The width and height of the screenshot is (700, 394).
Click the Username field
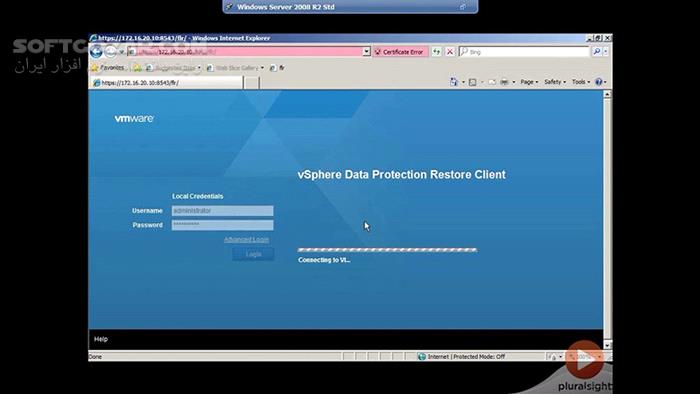222,211
